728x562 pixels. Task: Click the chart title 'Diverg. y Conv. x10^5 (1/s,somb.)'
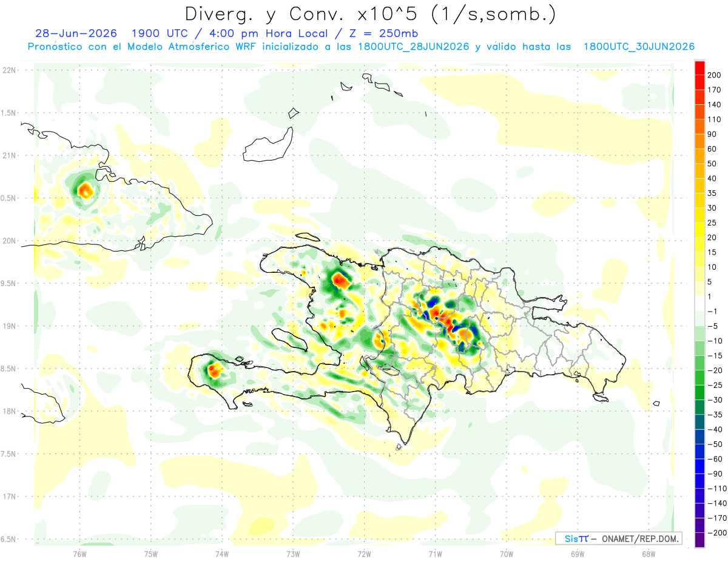(x=370, y=14)
